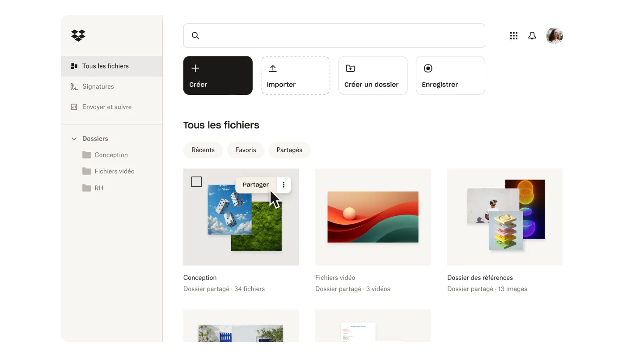Open the notifications bell
The height and width of the screenshot is (356, 644).
coord(532,36)
